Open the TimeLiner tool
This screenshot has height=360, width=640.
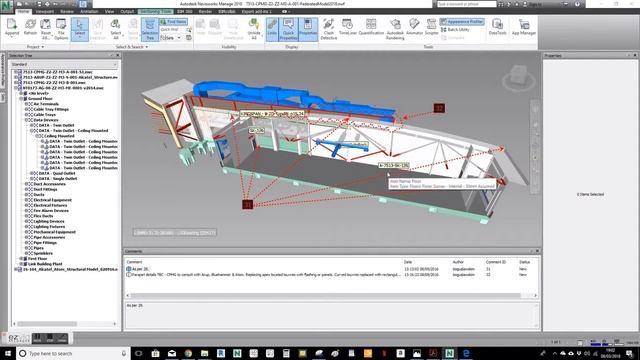pos(348,27)
